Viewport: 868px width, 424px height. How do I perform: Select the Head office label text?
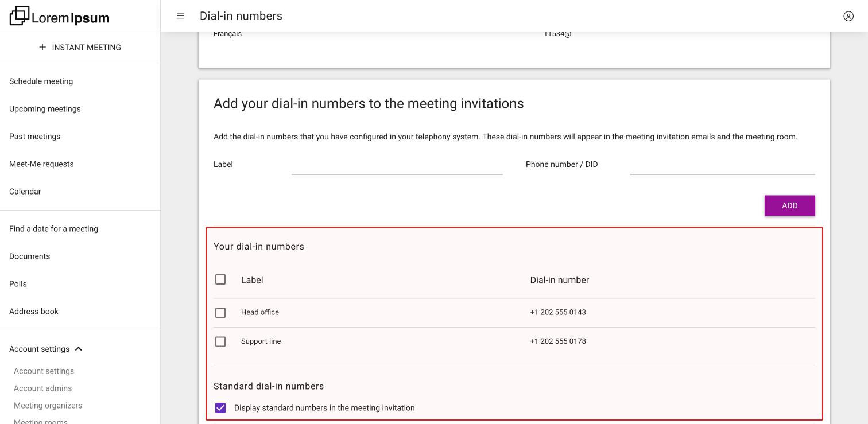point(260,312)
